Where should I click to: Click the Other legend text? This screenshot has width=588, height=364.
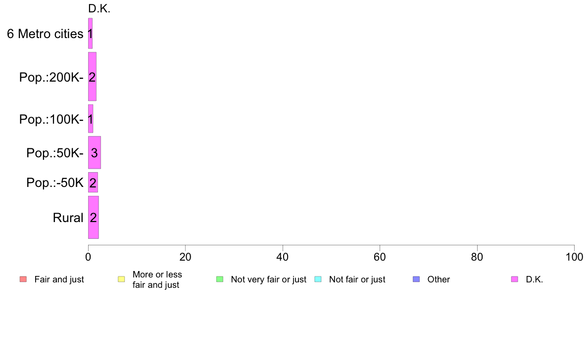[x=439, y=279]
